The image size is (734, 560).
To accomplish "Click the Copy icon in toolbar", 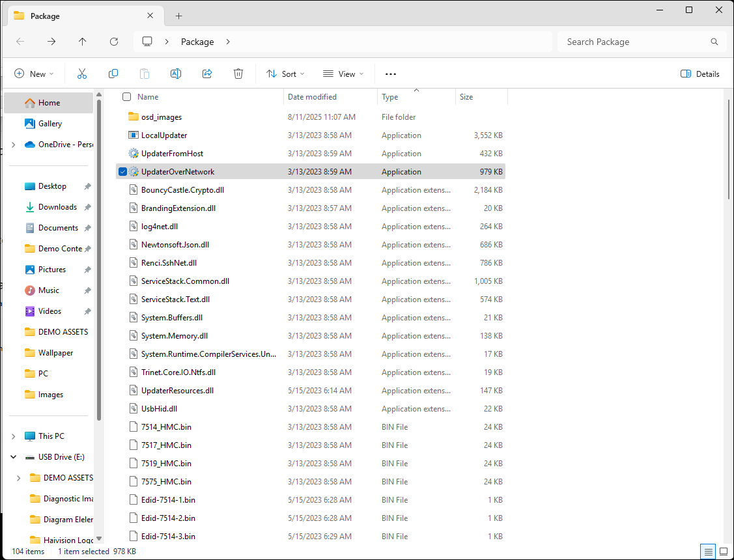I will coord(113,74).
